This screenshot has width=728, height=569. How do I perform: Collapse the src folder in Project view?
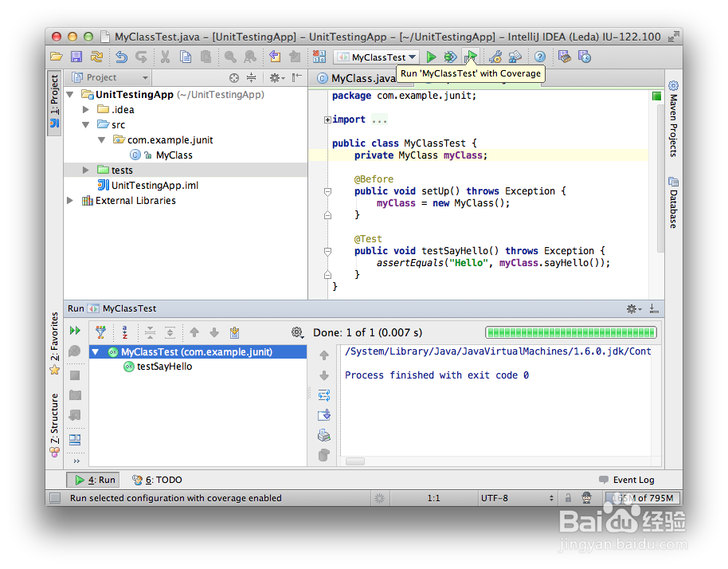(85, 124)
